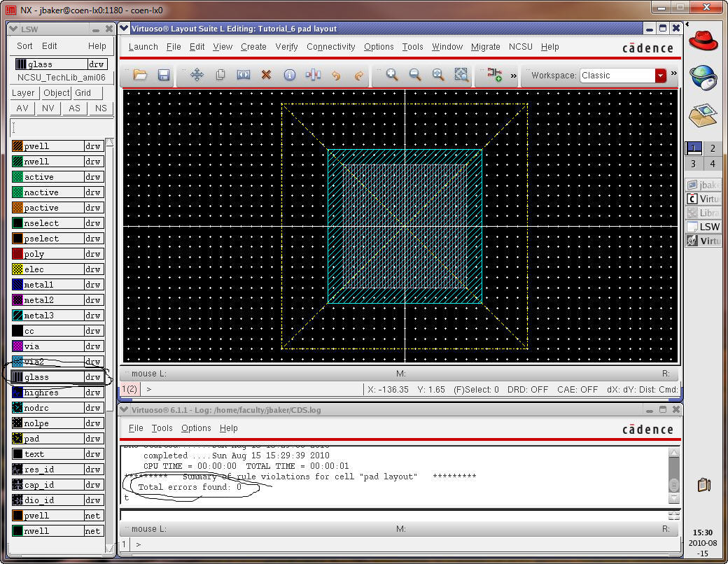The image size is (728, 564).
Task: Click the red X Delete icon
Action: click(266, 75)
